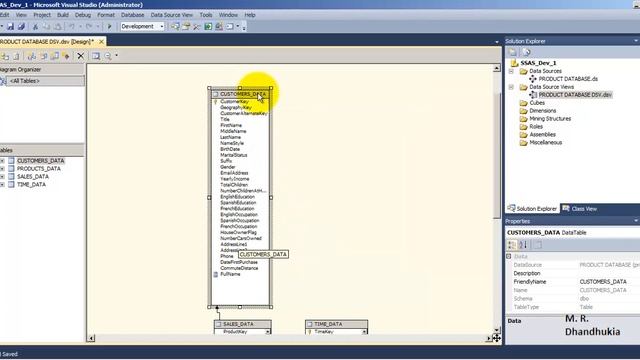Click the Show All Files icon in Solution Explorer
Image resolution: width=640 pixels, height=360 pixels.
click(527, 52)
